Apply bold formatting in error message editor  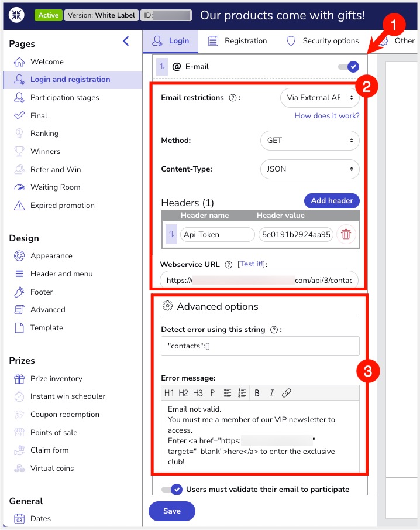click(257, 394)
